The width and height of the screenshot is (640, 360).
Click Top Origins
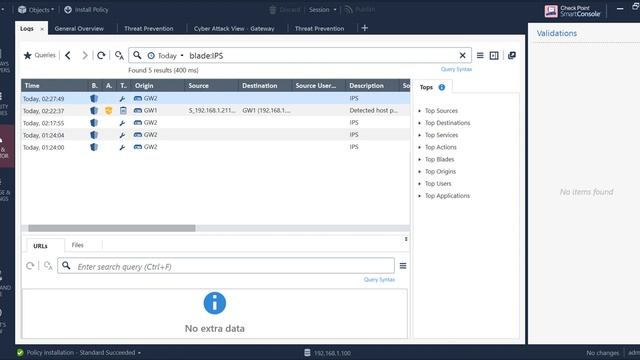click(440, 171)
